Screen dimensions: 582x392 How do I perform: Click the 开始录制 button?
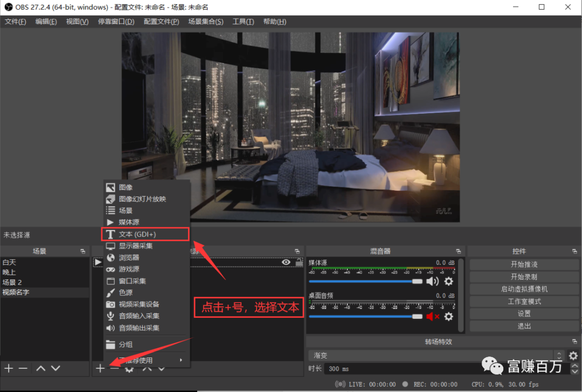pos(524,277)
